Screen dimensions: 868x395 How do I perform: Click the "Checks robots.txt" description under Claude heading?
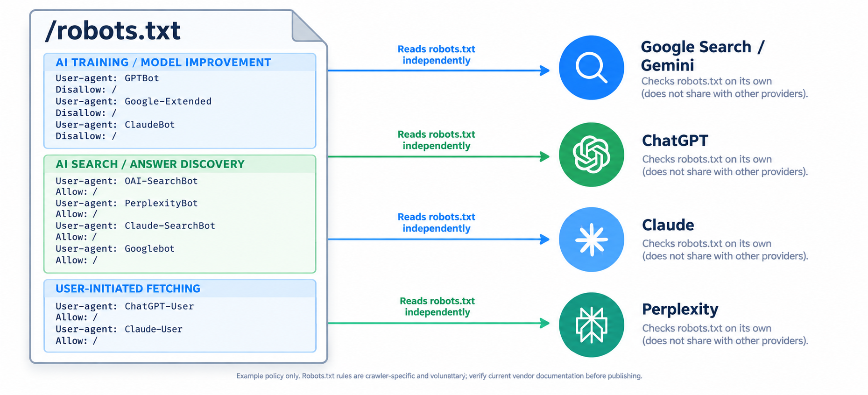click(725, 250)
